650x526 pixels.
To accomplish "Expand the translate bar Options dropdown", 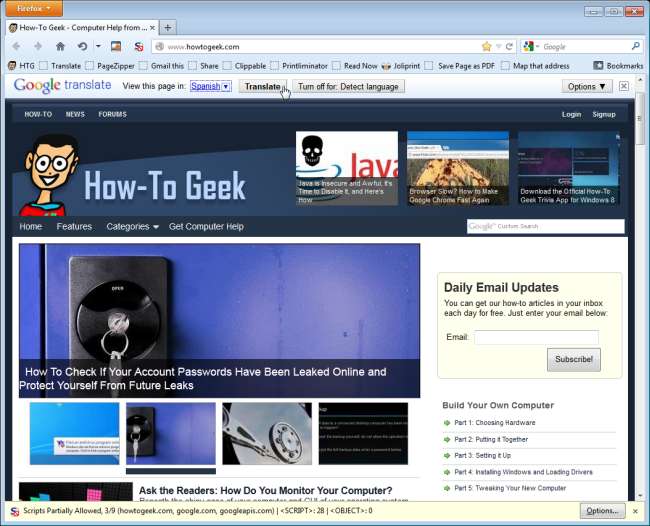I will pyautogui.click(x=587, y=87).
